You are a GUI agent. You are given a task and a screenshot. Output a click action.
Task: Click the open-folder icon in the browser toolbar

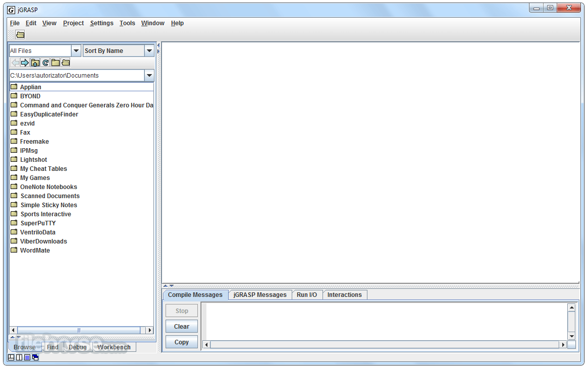tap(66, 63)
